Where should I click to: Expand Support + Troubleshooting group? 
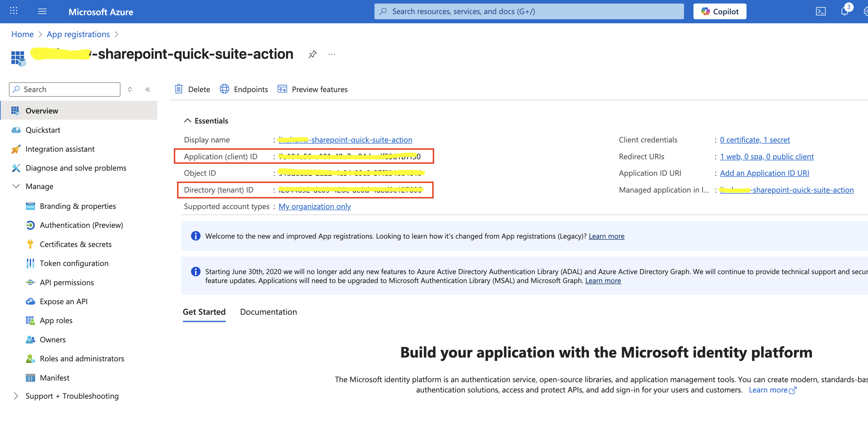(16, 396)
